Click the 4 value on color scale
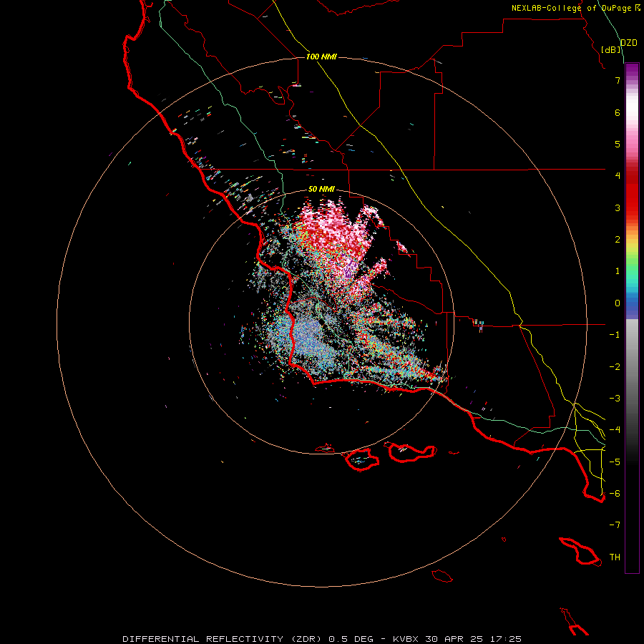 [618, 176]
